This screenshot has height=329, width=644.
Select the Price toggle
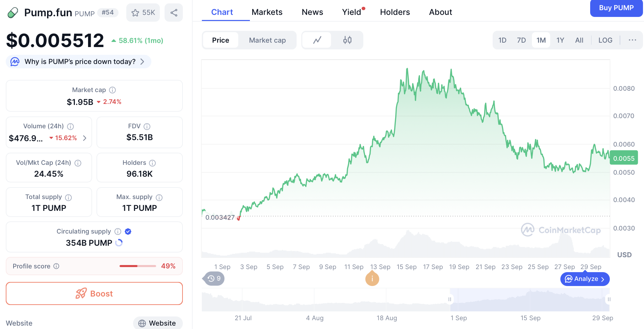tap(220, 40)
